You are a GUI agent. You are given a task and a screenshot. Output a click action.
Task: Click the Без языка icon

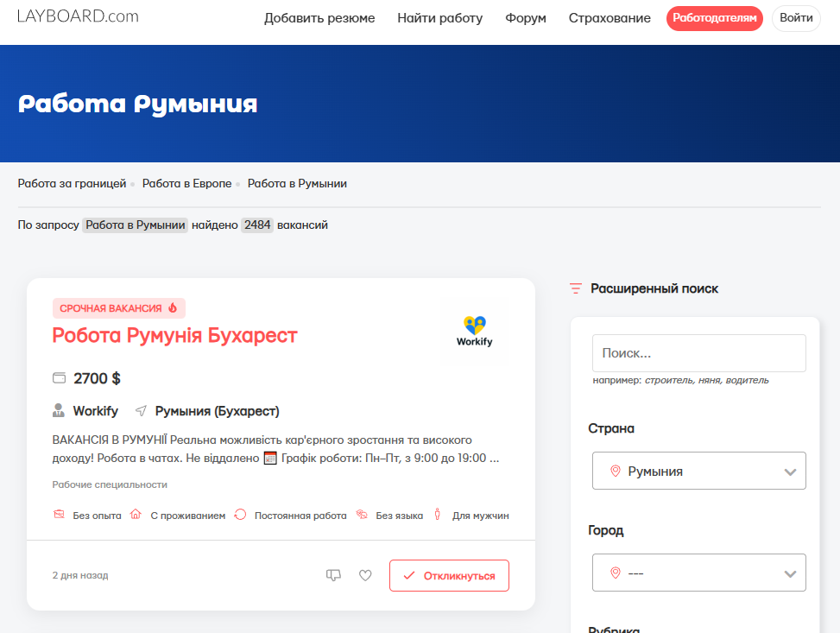click(x=362, y=515)
